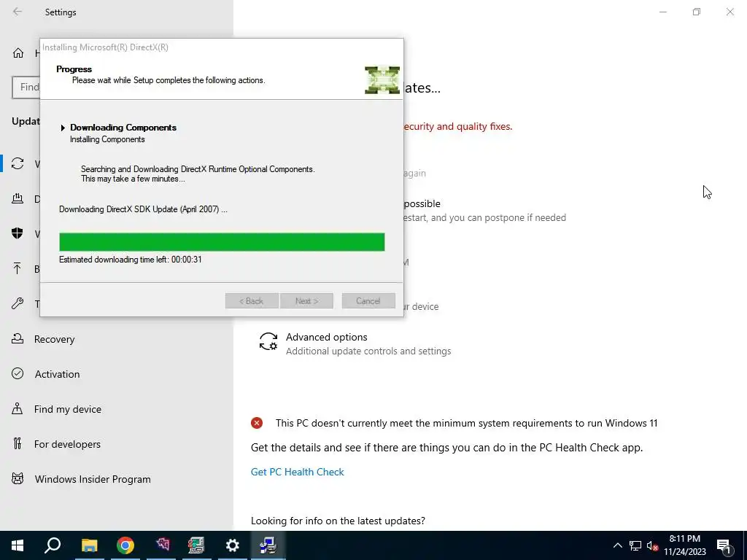
Task: Open the Windows Start menu
Action: (18, 545)
